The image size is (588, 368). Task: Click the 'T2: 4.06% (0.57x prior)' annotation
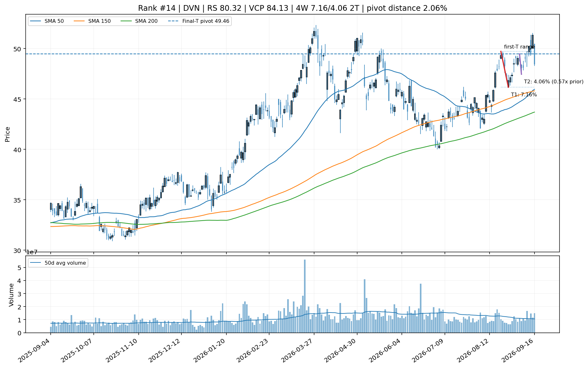[x=553, y=82]
